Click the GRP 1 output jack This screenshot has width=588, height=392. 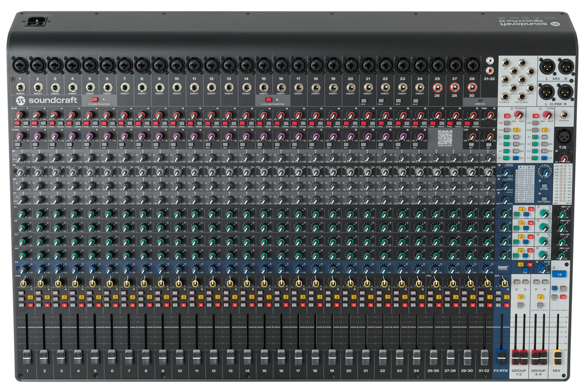pyautogui.click(x=505, y=80)
